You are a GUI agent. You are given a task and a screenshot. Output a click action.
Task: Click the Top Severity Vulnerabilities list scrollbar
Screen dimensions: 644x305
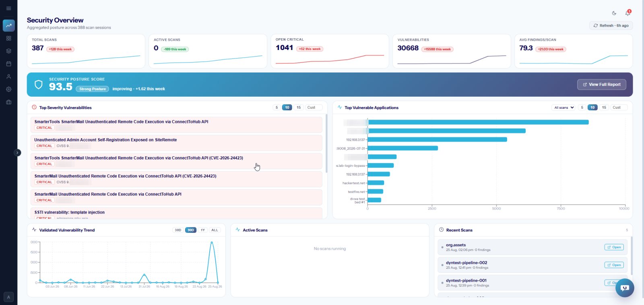(326, 143)
